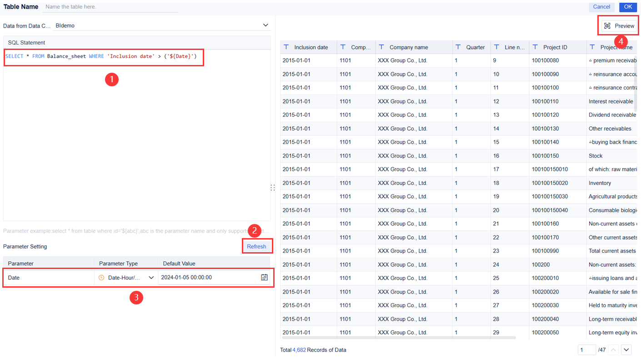641x364 pixels.
Task: Click the previous page arrow in pagination
Action: (614, 349)
